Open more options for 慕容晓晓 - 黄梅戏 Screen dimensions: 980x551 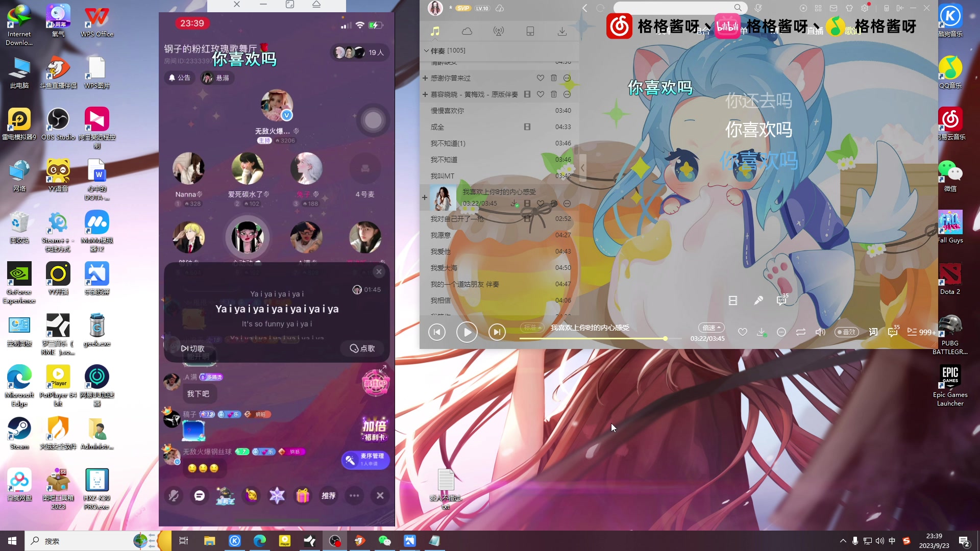567,94
